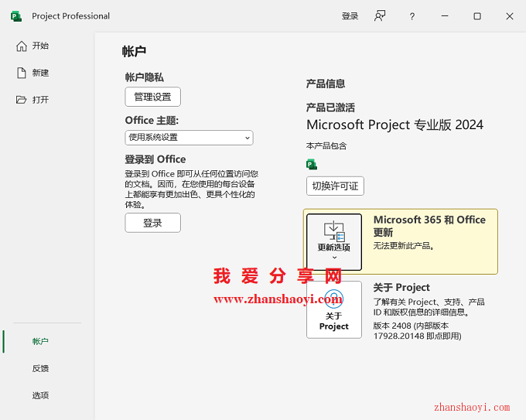The image size is (526, 420).
Task: Close the Project Professional window
Action: (x=510, y=16)
